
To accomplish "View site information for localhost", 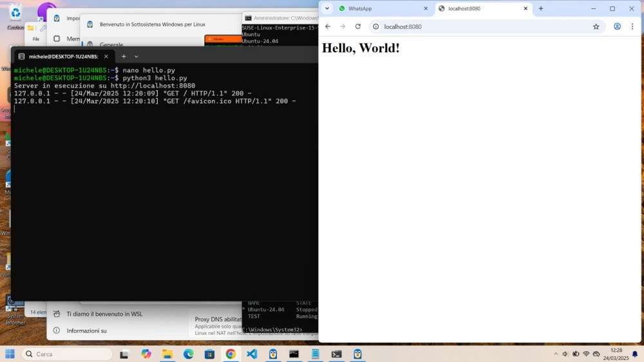I will (x=376, y=26).
